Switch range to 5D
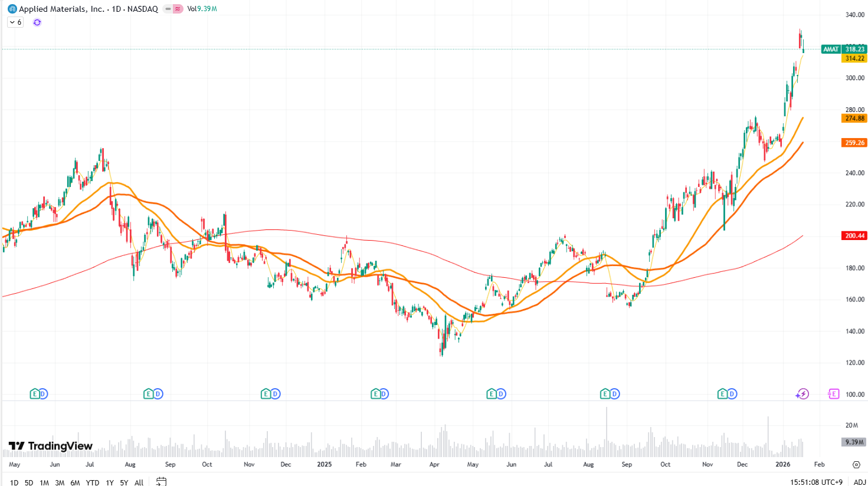The width and height of the screenshot is (868, 486). tap(29, 482)
